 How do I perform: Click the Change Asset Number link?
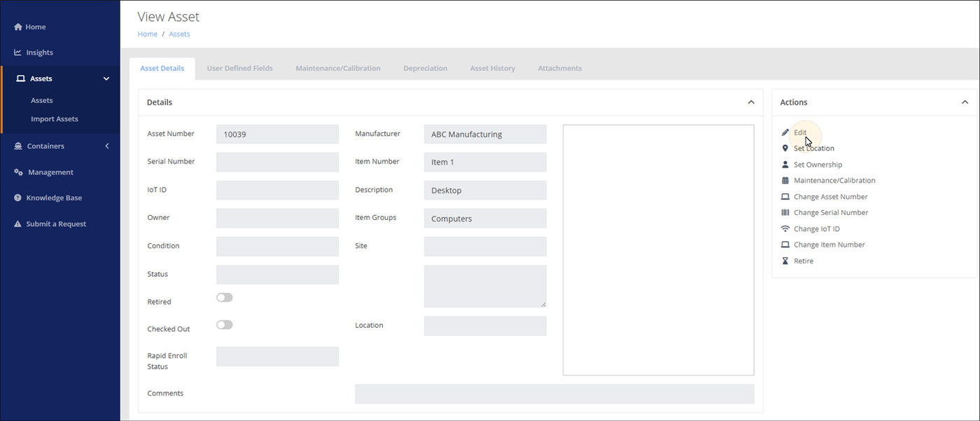point(831,197)
